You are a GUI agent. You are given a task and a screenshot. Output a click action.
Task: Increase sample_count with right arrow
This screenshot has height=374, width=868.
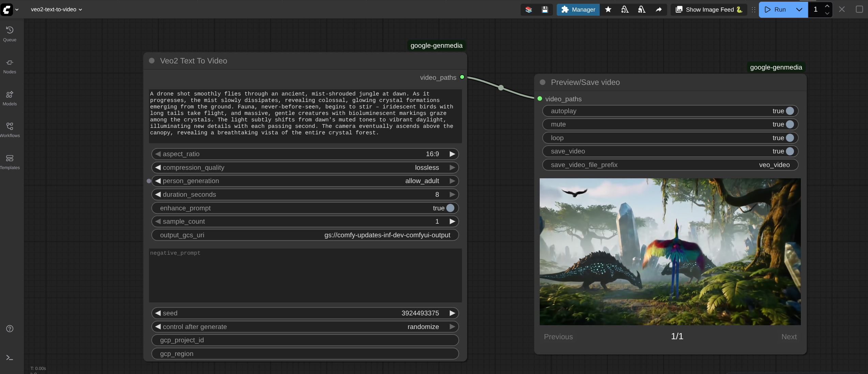pyautogui.click(x=452, y=222)
